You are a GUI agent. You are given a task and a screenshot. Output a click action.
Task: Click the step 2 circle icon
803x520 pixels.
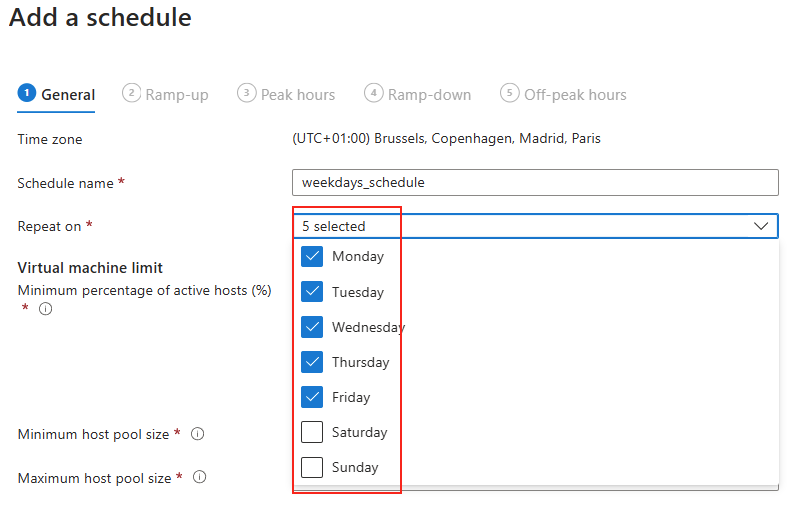click(132, 93)
